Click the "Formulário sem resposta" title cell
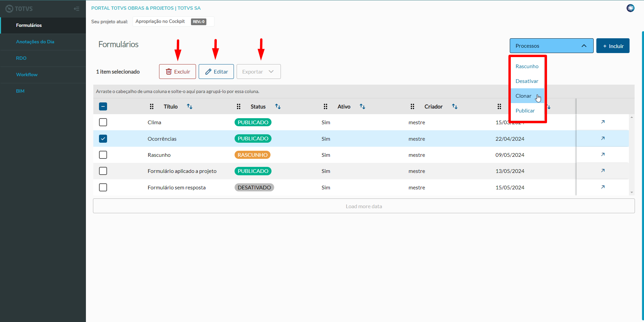Screen dimensions: 644x322 tap(177, 187)
